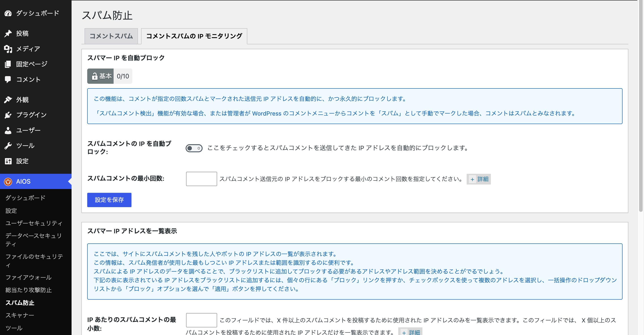The image size is (644, 335).
Task: Click the sliders icon beside 設定
Action: coord(8,161)
